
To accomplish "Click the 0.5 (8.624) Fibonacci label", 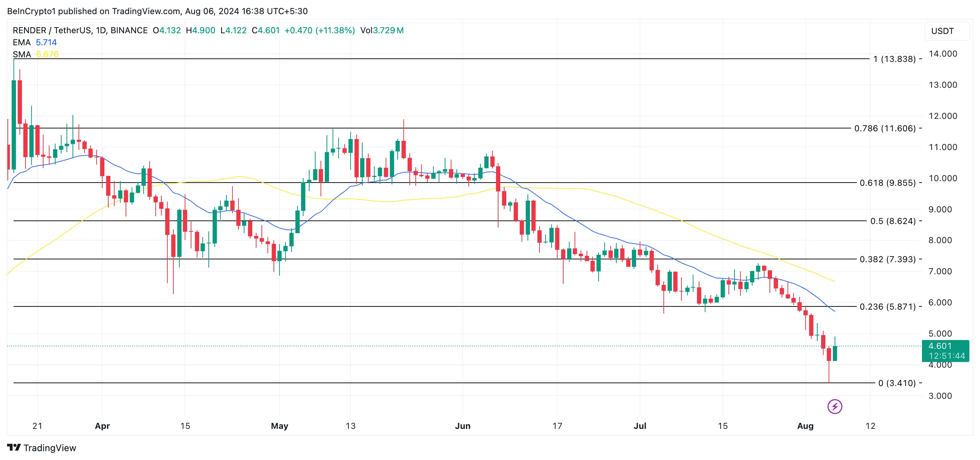I will click(x=893, y=221).
